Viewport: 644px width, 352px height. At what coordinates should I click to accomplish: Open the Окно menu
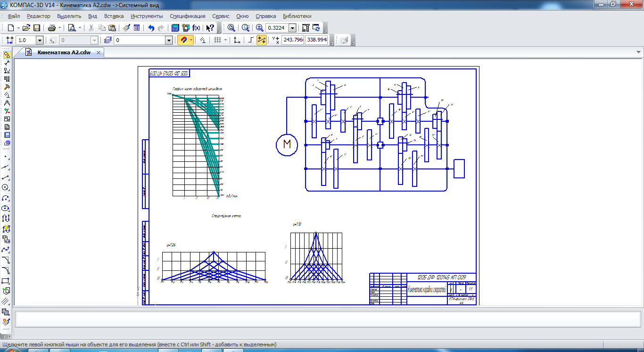(x=242, y=16)
